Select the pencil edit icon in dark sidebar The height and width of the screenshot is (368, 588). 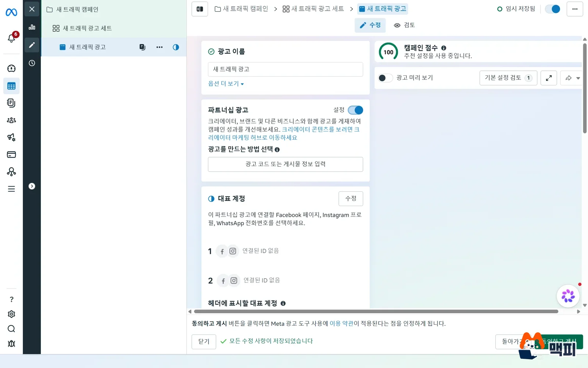32,45
